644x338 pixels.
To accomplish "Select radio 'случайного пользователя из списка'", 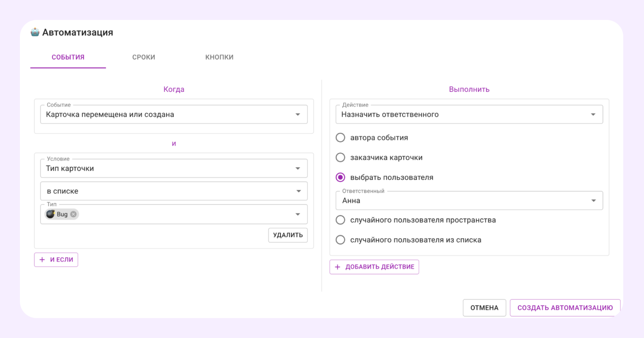I will [340, 240].
